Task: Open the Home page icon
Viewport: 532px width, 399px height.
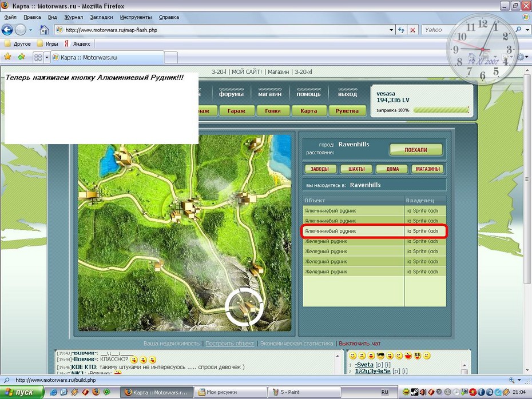Action: 44,30
